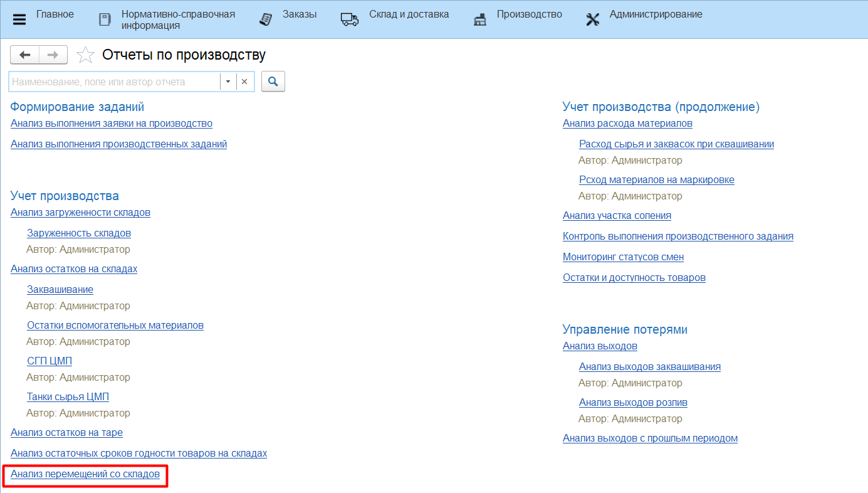Open Анализ перемещений со складов report
The width and height of the screenshot is (868, 493).
[x=85, y=474]
